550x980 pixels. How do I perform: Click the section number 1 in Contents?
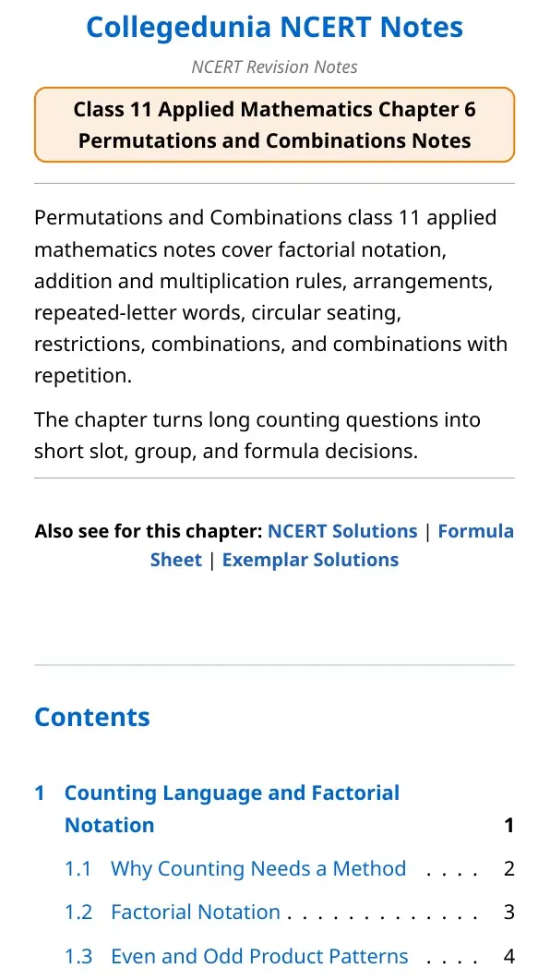(40, 793)
